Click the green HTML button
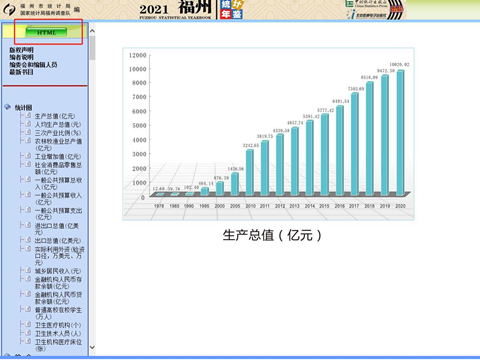The image size is (480, 360). click(46, 32)
